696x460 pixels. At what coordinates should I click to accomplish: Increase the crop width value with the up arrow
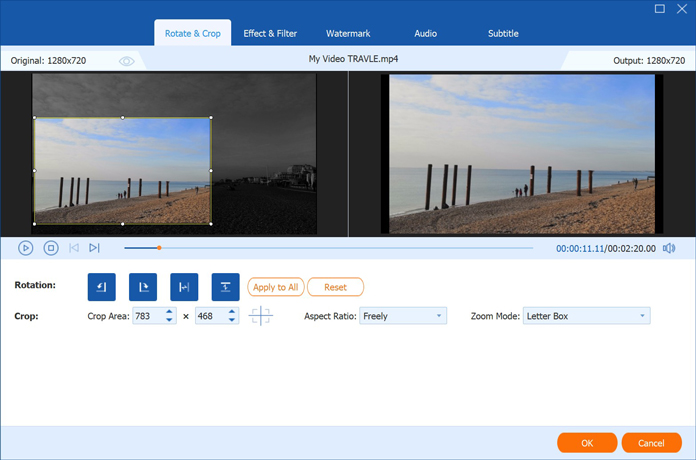pos(169,312)
